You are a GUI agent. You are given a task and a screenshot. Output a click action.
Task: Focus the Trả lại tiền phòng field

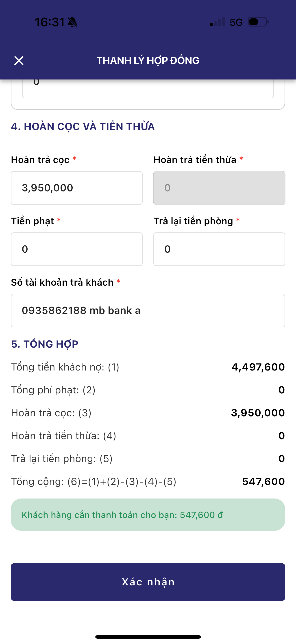[x=219, y=249]
